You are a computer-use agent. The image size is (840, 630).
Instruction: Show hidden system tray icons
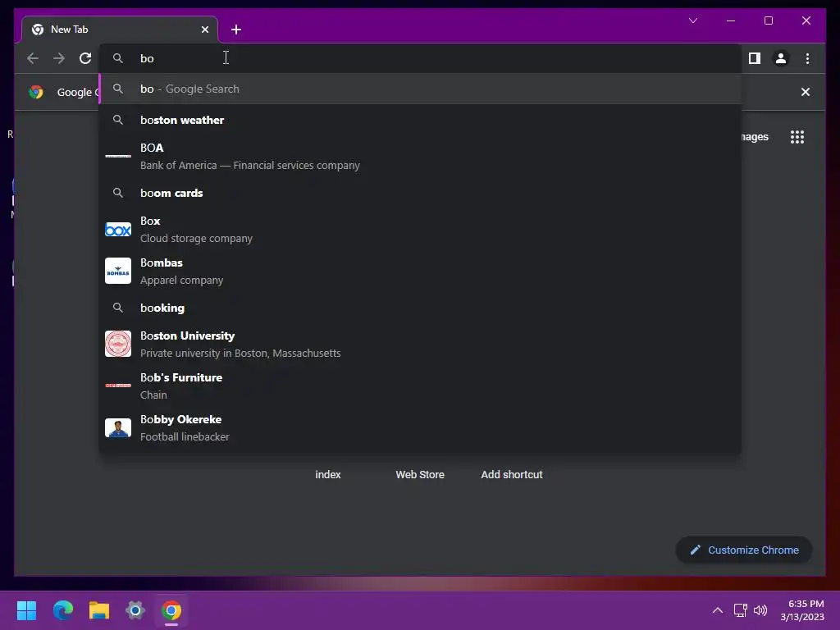coord(717,610)
